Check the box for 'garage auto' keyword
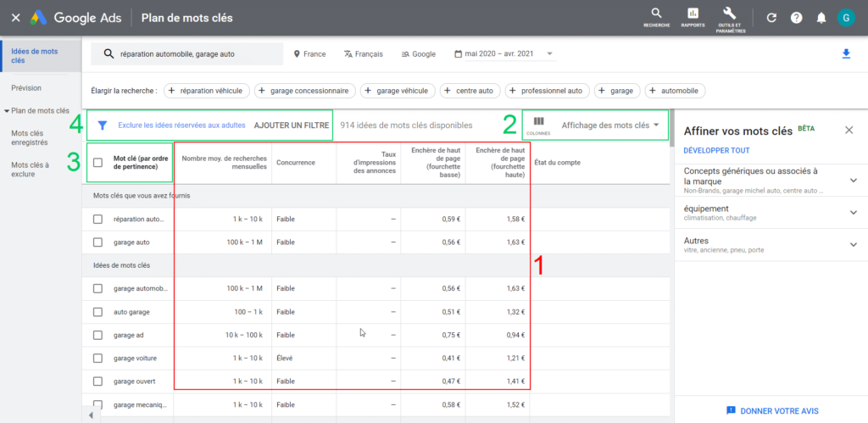 [x=98, y=242]
